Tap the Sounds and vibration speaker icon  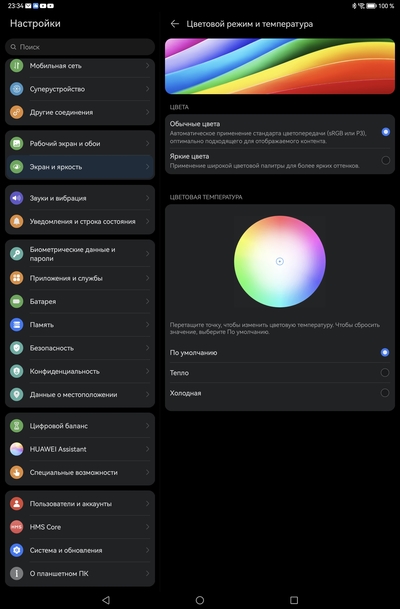(16, 198)
